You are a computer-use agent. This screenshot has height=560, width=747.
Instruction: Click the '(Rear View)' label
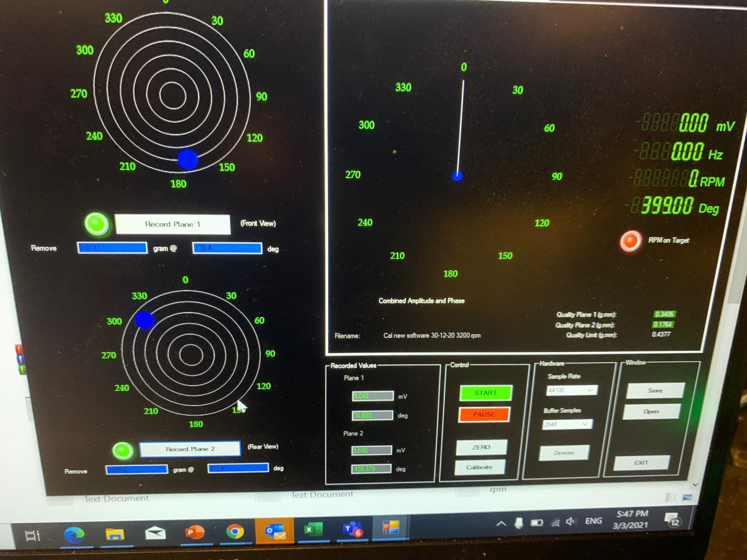tap(263, 447)
